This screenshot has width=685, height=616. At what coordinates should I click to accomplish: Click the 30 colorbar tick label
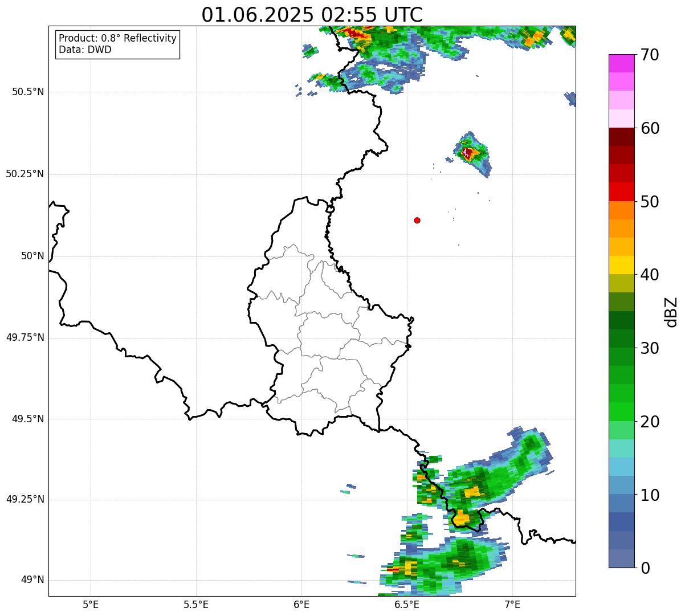(650, 348)
